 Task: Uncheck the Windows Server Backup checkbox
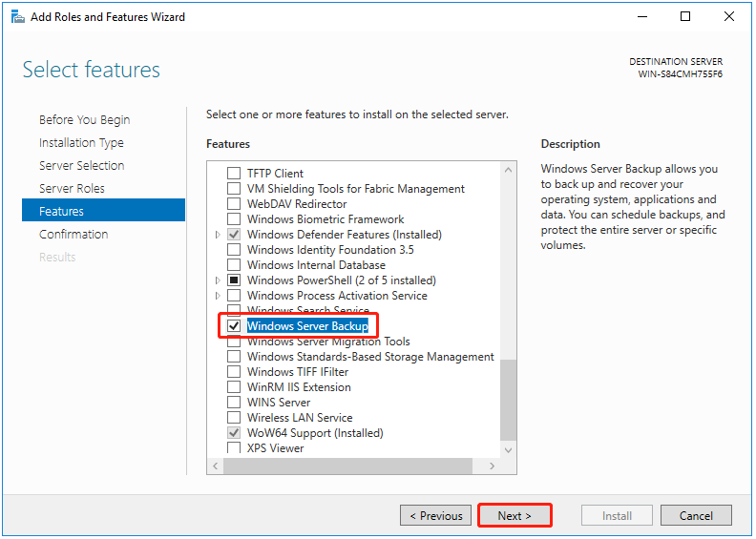tap(234, 326)
